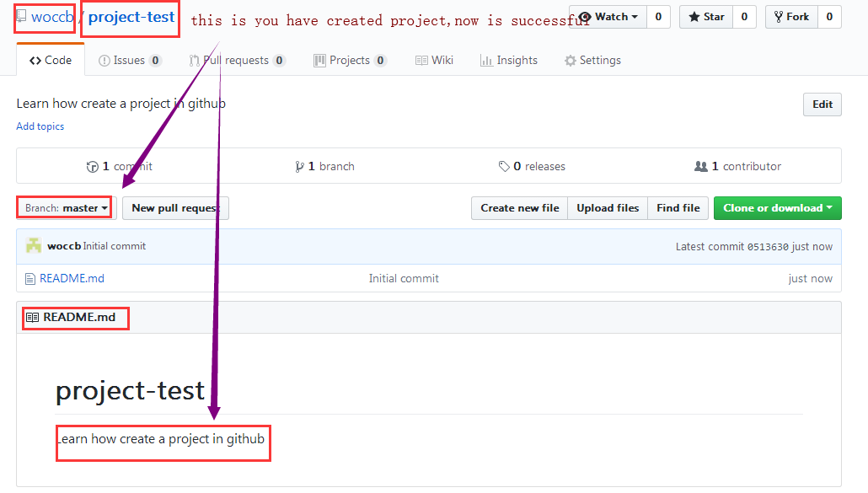Open commit hash 0513630
The width and height of the screenshot is (868, 493).
tap(768, 247)
